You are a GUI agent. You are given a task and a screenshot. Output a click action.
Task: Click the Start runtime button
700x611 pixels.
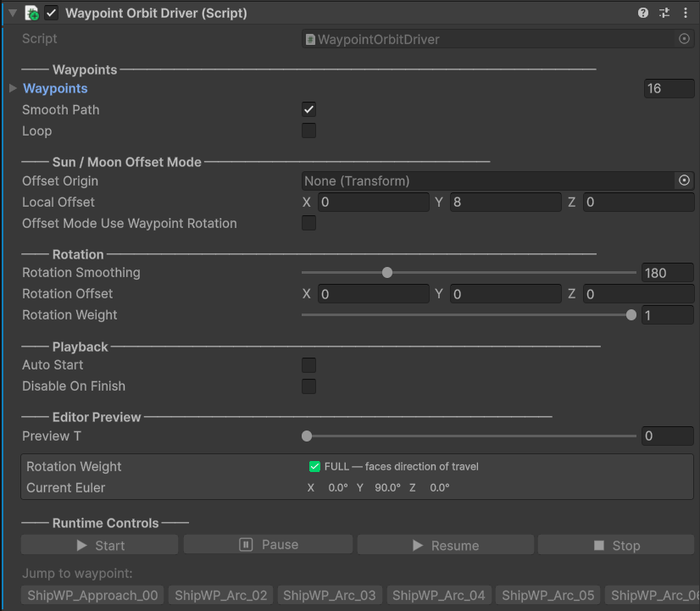[x=99, y=545]
